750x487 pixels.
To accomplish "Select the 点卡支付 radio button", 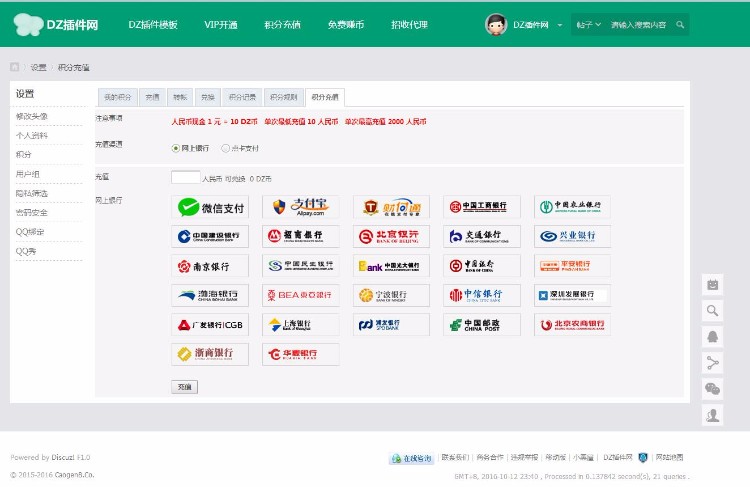I will (225, 148).
